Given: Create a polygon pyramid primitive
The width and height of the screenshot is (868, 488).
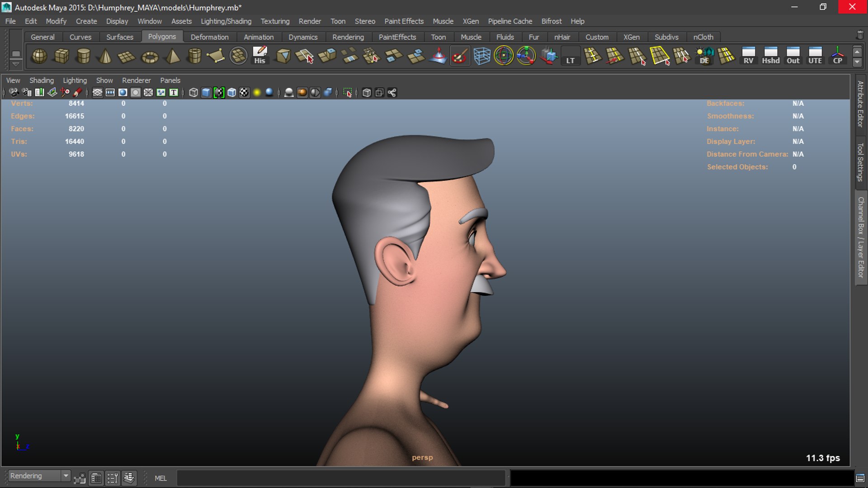Looking at the screenshot, I should point(172,56).
